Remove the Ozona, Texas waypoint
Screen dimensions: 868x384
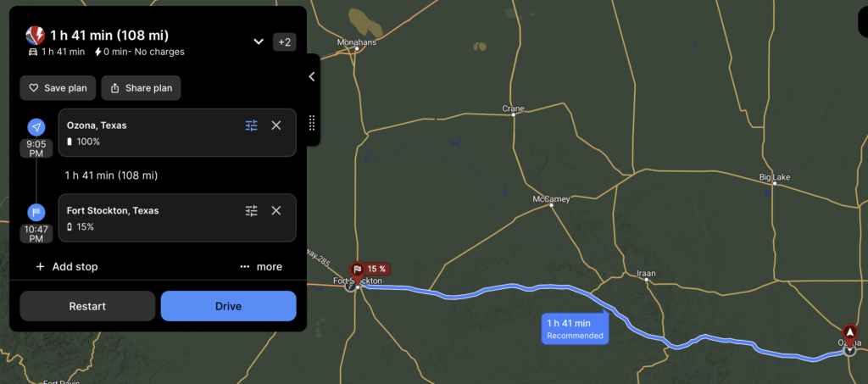(276, 125)
